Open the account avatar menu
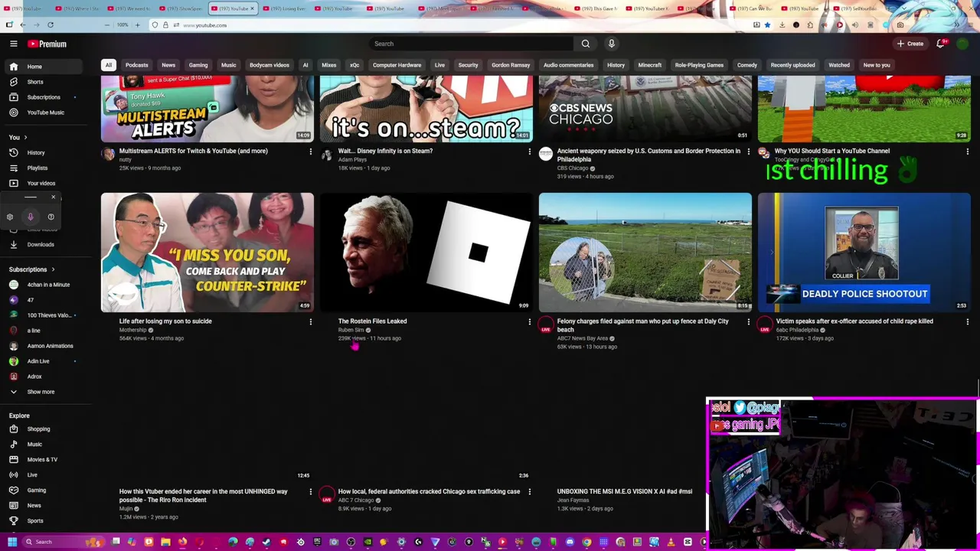The width and height of the screenshot is (980, 551). 963,44
